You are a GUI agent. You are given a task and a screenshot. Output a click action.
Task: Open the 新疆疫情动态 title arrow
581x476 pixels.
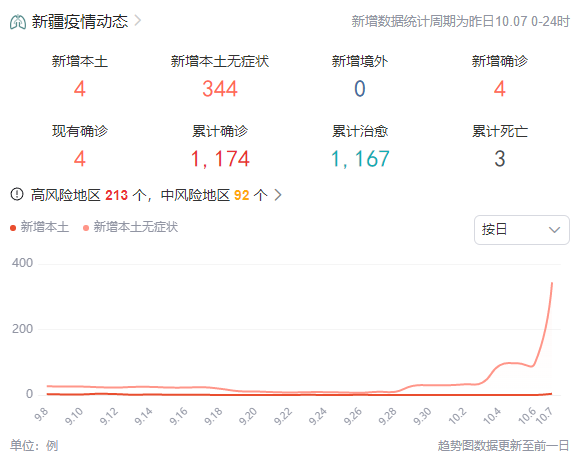coord(137,21)
